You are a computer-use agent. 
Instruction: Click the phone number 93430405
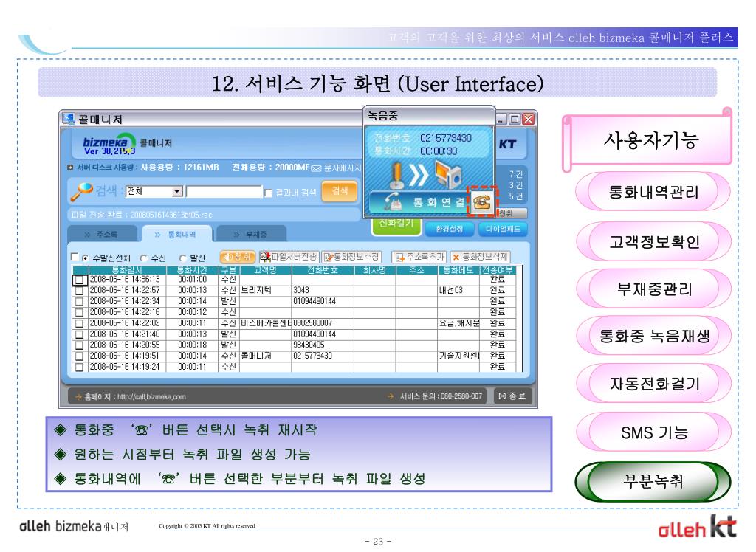pos(309,345)
